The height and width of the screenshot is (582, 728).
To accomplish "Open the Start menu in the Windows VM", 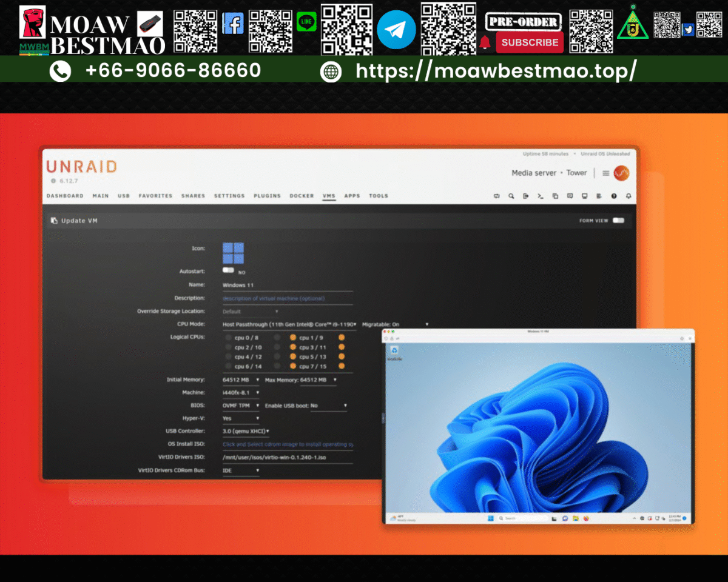I will tap(489, 518).
